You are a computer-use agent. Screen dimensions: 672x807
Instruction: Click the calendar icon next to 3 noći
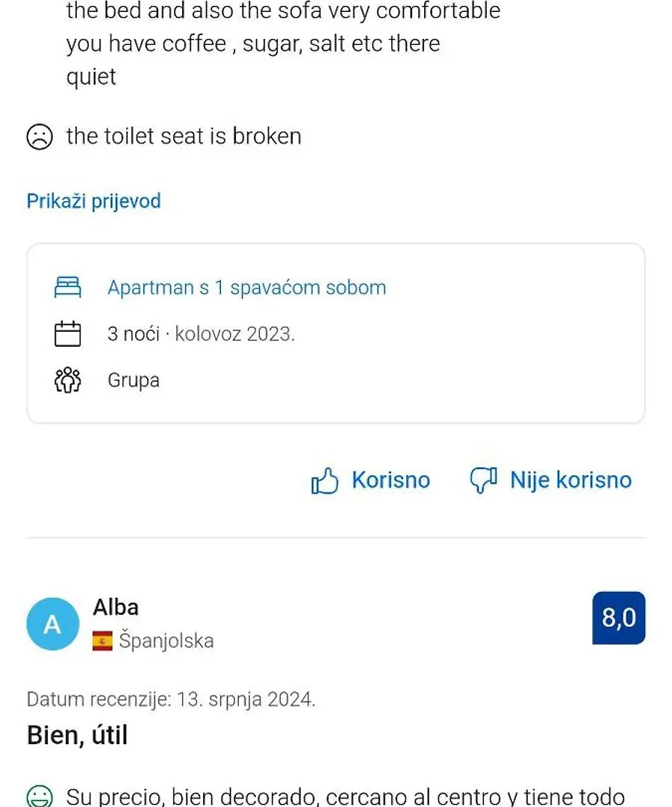pyautogui.click(x=68, y=333)
